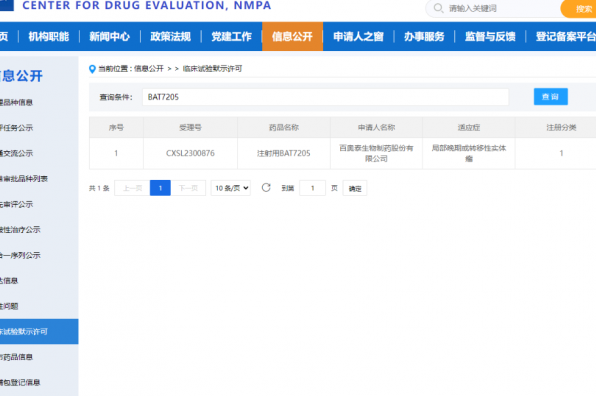Open the sidebar item ending in 性治疗公示

point(20,230)
